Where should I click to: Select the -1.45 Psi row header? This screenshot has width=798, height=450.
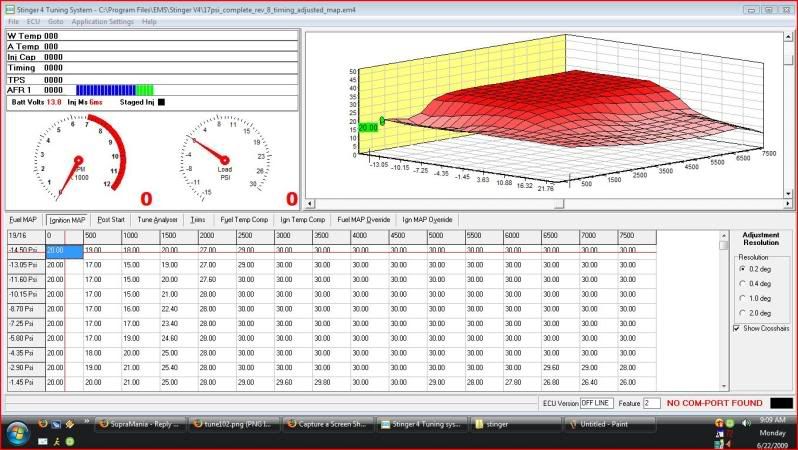pos(26,382)
